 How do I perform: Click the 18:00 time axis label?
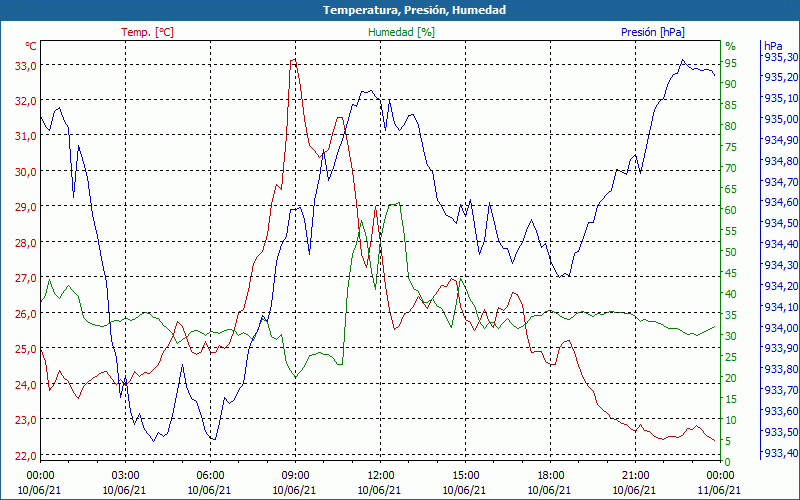click(550, 476)
